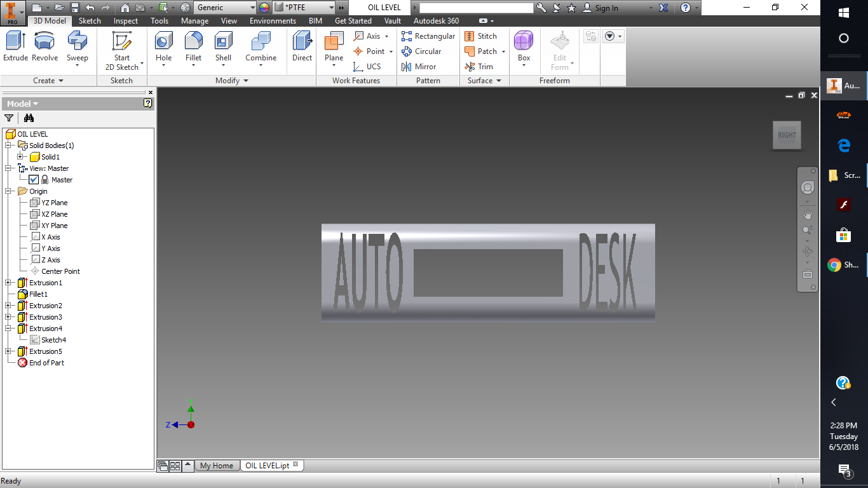The height and width of the screenshot is (488, 868).
Task: Open the Surface panel dropdown
Action: 484,81
